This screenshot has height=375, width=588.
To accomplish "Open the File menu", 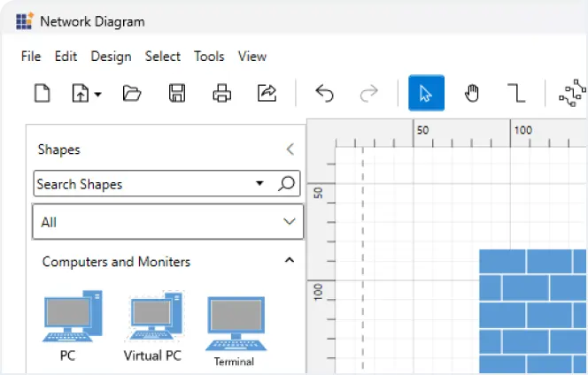I will (x=31, y=56).
